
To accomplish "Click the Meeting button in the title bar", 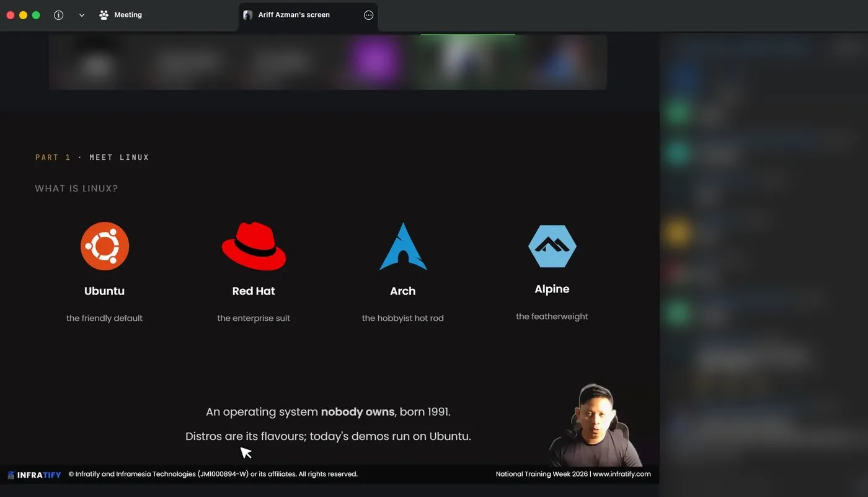I will [x=121, y=15].
